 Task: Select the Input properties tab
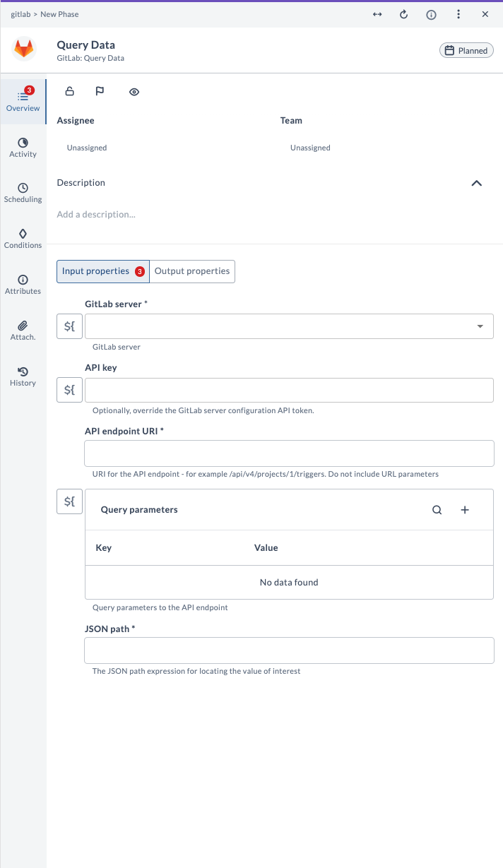coord(103,271)
